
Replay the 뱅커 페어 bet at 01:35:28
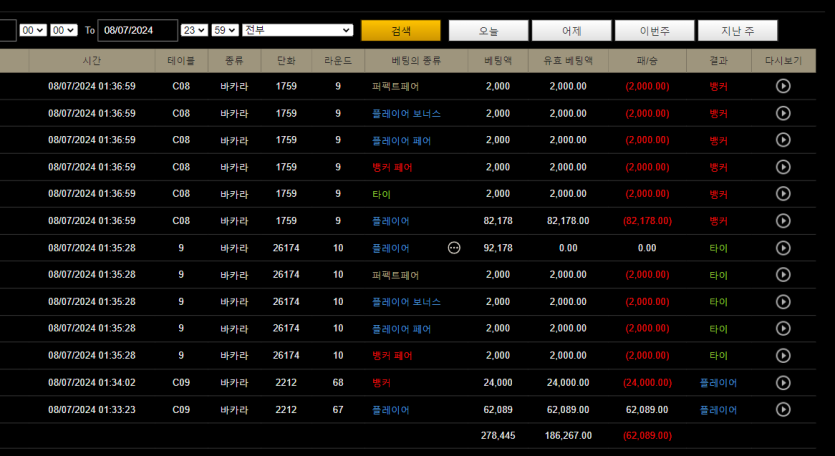coord(783,355)
